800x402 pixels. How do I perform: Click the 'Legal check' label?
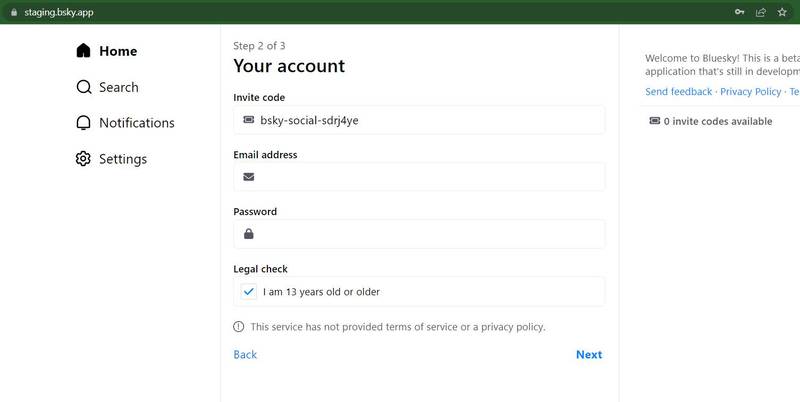[261, 269]
